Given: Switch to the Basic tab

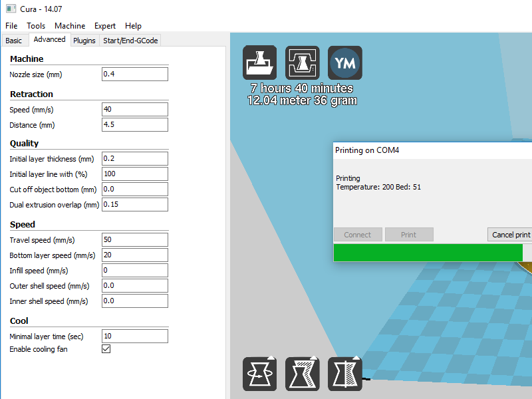Looking at the screenshot, I should point(13,41).
